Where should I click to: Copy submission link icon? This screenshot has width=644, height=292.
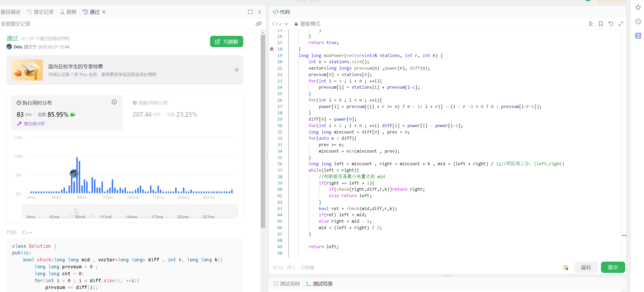coord(258,24)
